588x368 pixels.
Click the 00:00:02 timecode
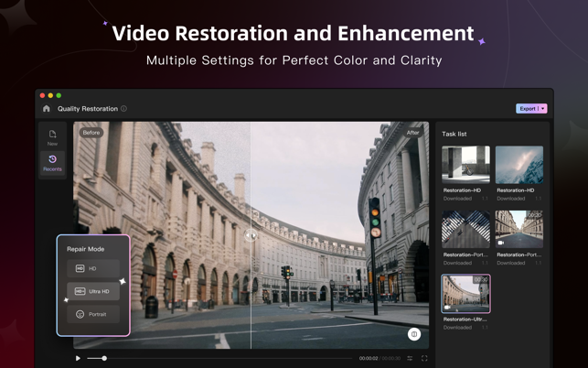tap(369, 358)
